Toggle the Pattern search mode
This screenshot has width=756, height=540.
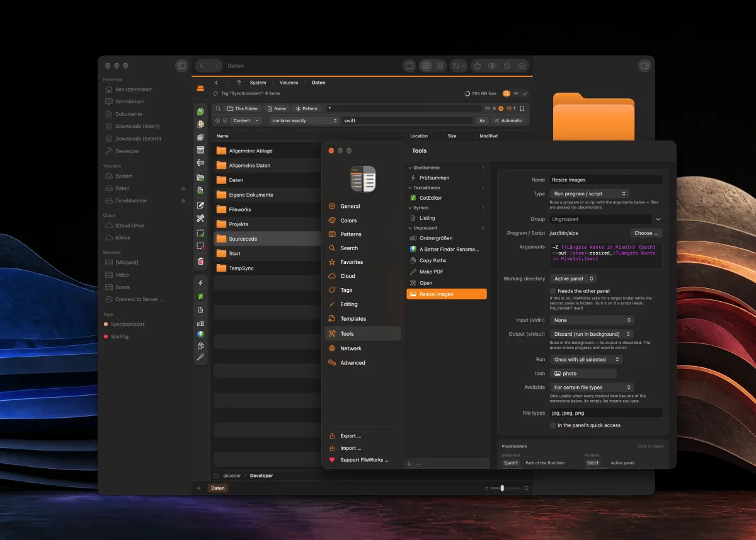tap(307, 108)
